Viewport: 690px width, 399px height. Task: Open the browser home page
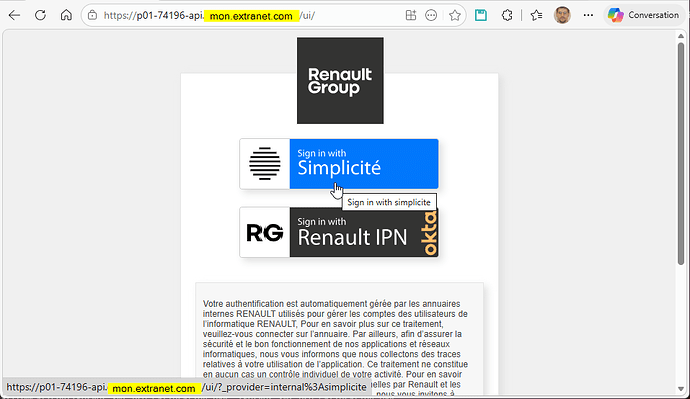coord(66,15)
